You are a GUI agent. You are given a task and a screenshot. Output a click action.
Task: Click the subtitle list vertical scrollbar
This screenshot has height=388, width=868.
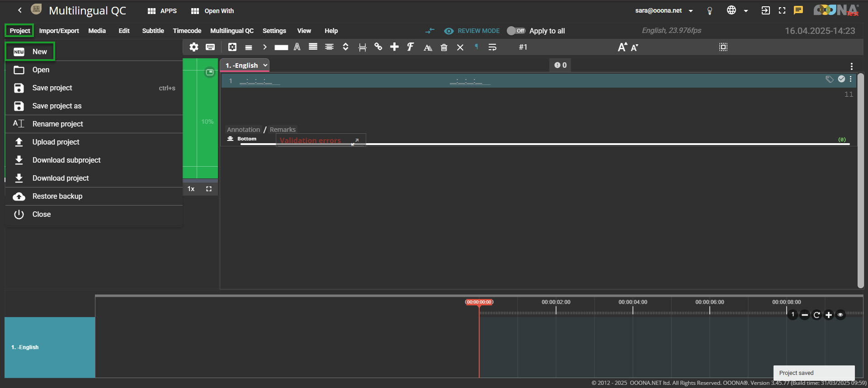[x=860, y=181]
